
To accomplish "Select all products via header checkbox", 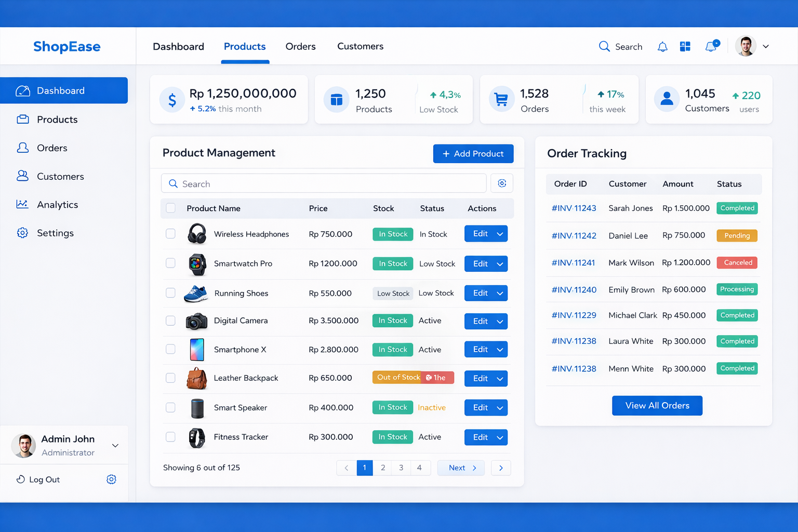I will click(x=170, y=208).
